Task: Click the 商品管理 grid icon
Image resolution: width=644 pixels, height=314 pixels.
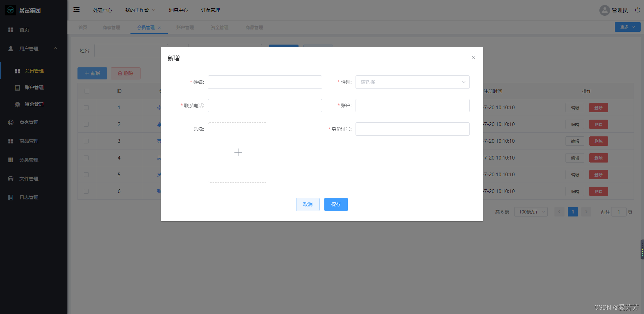Action: pos(11,141)
